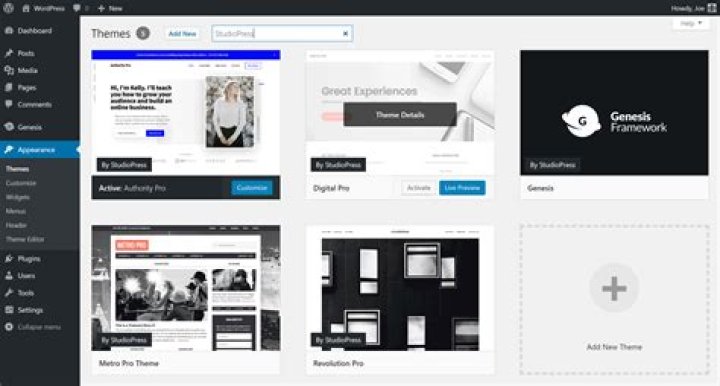Image resolution: width=720 pixels, height=386 pixels.
Task: Click the Genesis theme name label
Action: (540, 188)
